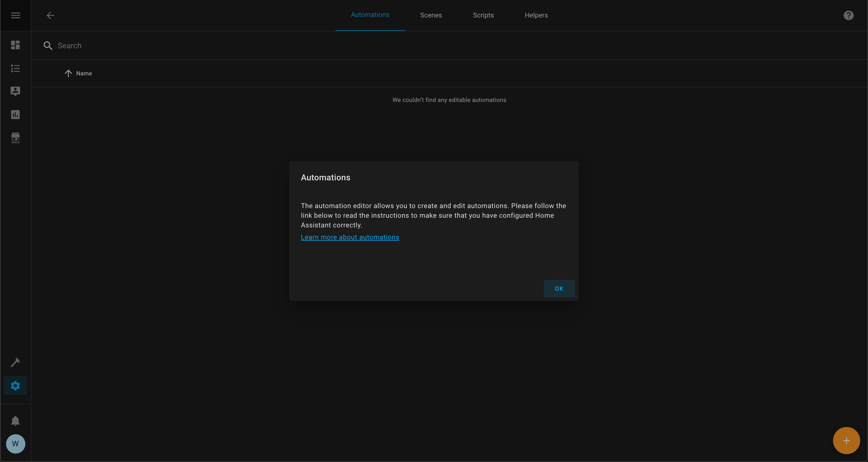Select the Automations tab
868x462 pixels.
370,15
